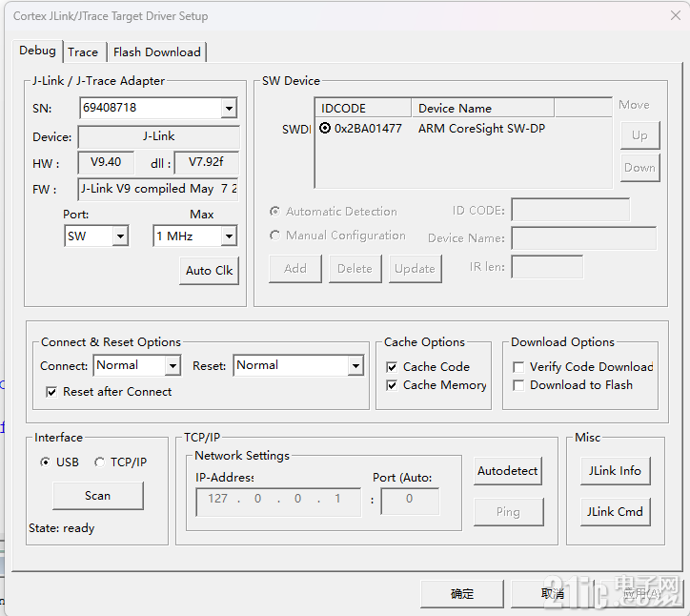Click the Autodetect button
Screen dimensions: 690x616
[507, 471]
